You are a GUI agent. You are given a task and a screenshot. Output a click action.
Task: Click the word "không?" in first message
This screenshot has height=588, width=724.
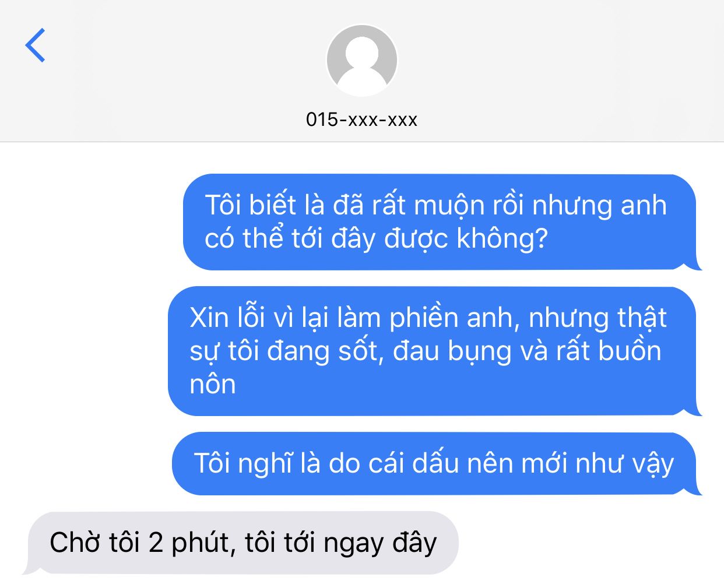(x=502, y=238)
